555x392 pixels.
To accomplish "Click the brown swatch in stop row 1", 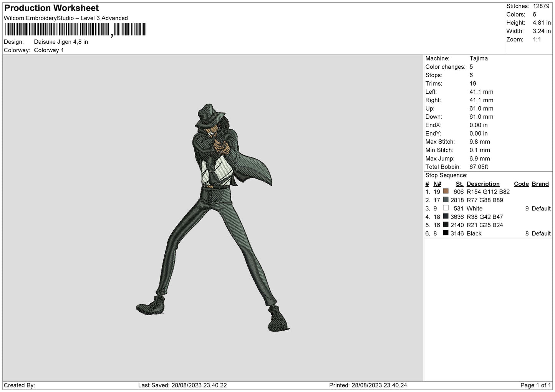I will [x=446, y=191].
